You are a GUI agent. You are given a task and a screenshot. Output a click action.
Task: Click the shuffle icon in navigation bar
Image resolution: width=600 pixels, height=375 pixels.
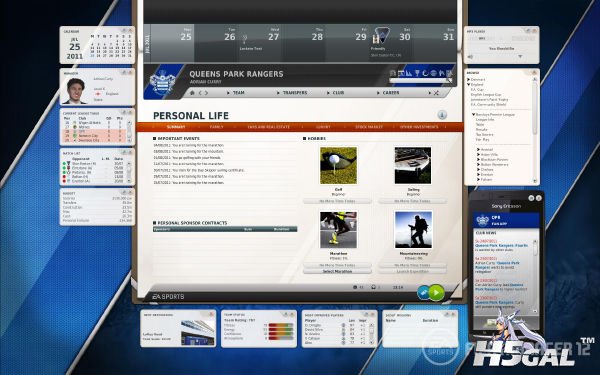[x=436, y=93]
